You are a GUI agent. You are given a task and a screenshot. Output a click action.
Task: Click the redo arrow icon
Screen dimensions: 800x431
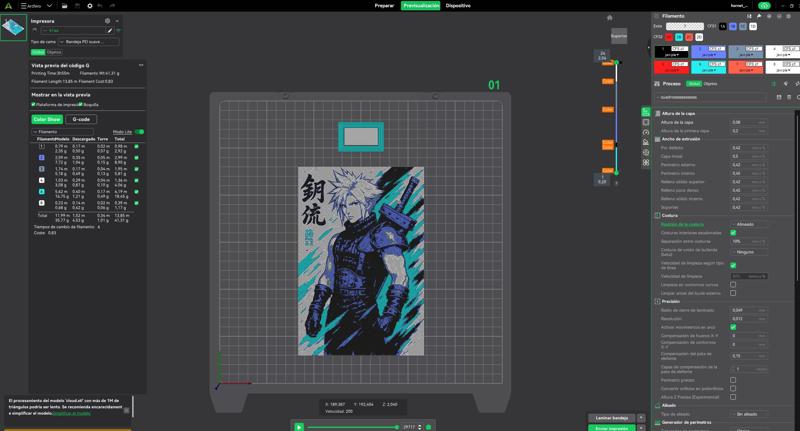pos(112,6)
